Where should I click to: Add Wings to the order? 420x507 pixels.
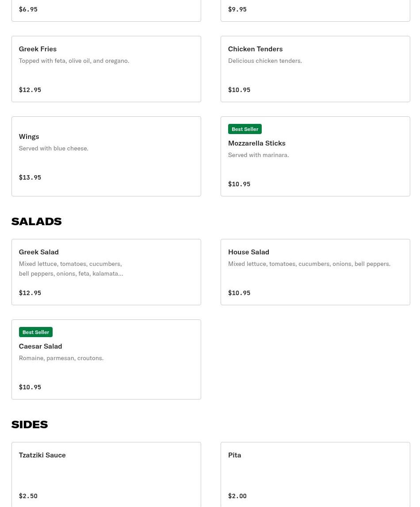click(106, 156)
